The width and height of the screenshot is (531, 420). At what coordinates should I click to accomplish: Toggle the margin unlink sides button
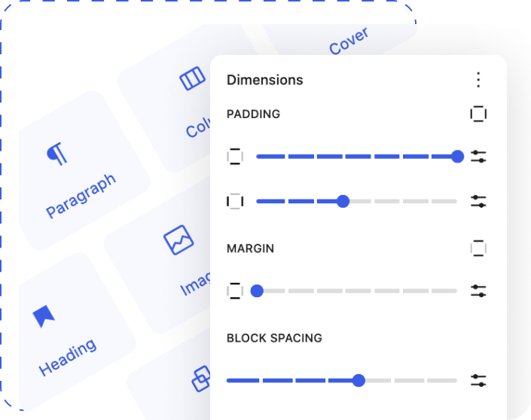478,248
